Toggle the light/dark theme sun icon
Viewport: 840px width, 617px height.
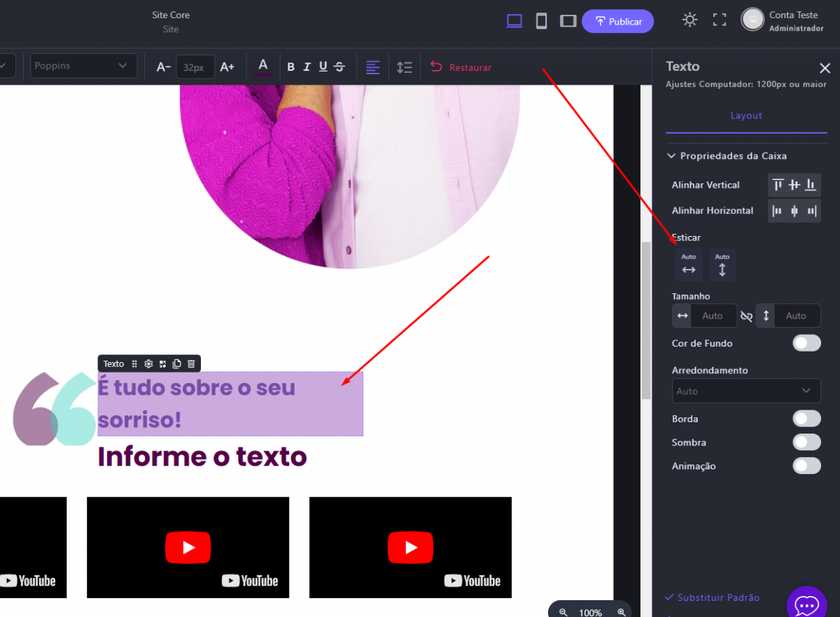690,20
